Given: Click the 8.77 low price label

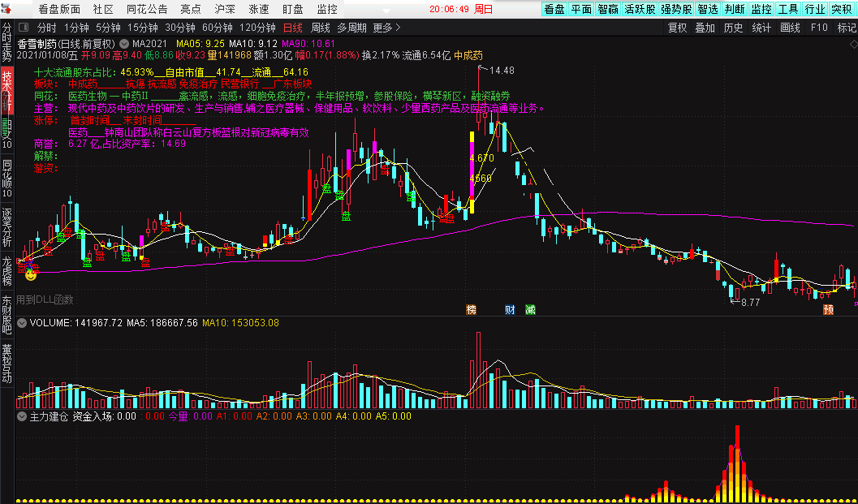Looking at the screenshot, I should 750,302.
